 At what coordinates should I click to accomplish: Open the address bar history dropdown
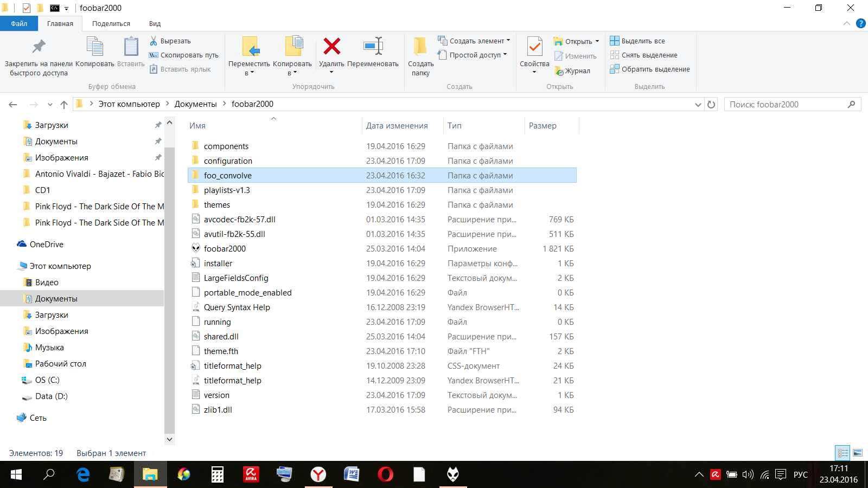click(x=698, y=105)
